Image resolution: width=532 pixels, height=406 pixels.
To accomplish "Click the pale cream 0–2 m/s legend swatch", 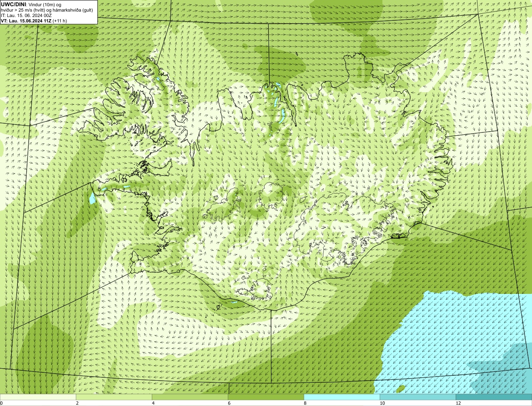I will 38,397.
